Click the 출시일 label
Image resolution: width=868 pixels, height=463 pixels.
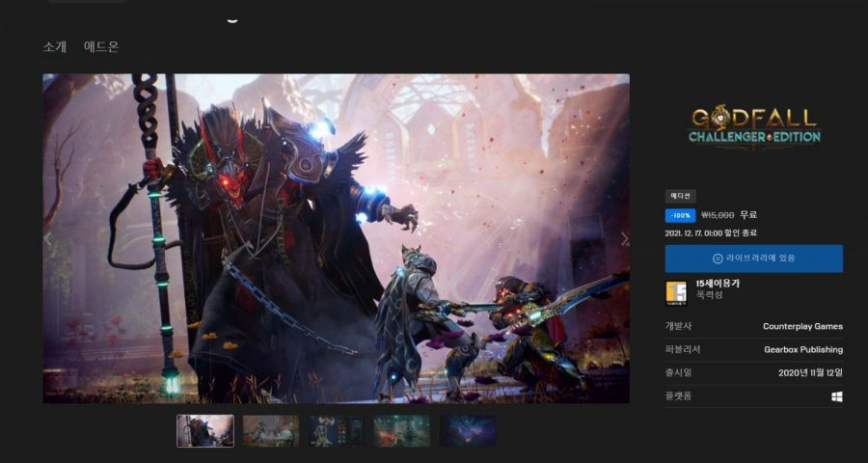(x=678, y=372)
